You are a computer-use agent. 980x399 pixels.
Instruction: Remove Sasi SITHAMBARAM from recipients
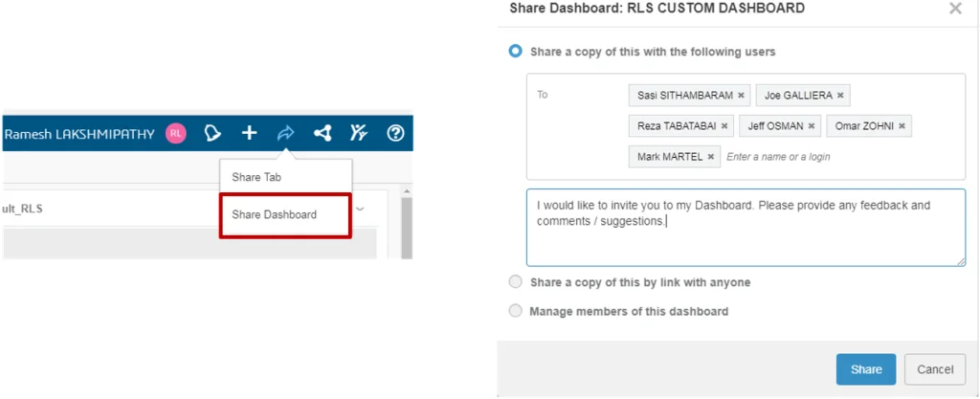[x=742, y=96]
